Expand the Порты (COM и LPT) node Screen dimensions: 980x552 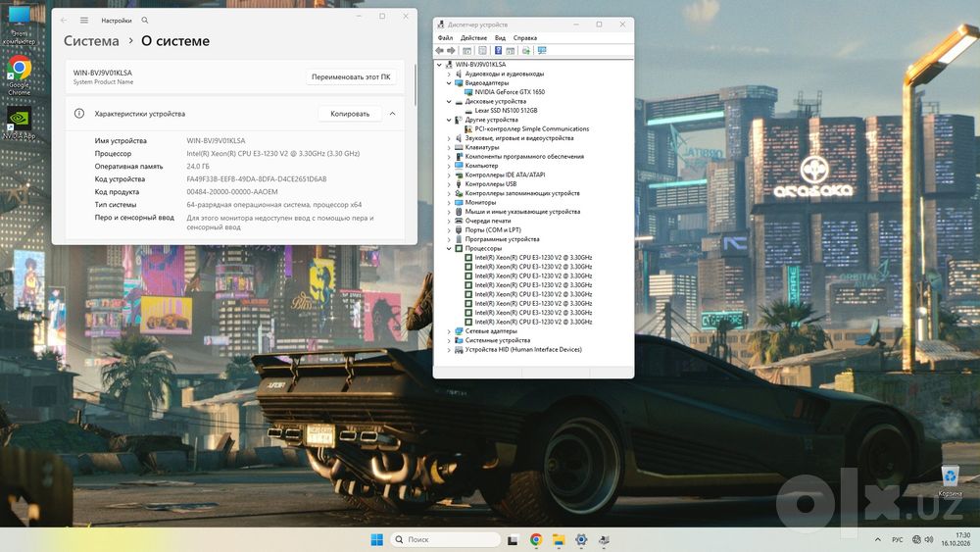click(x=449, y=230)
